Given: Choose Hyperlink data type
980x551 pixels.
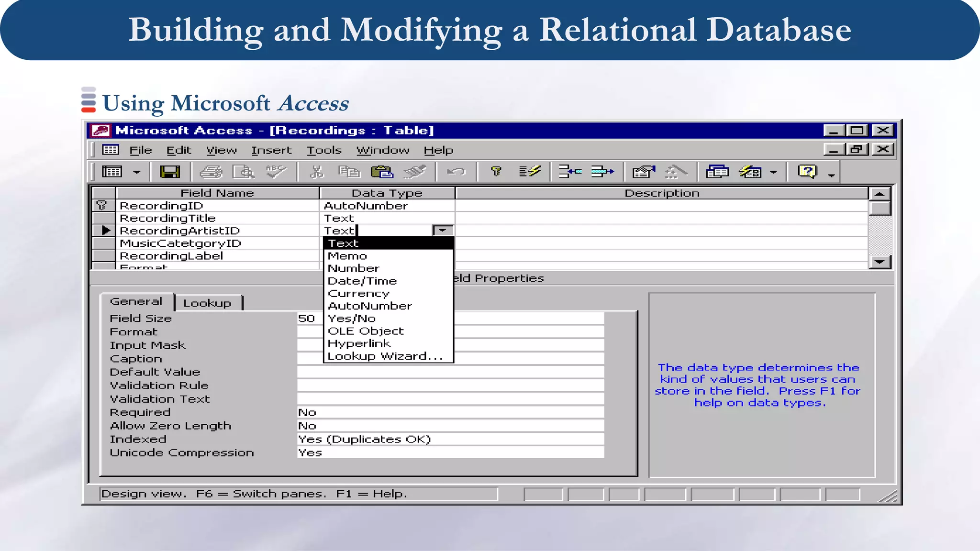Looking at the screenshot, I should (389, 343).
